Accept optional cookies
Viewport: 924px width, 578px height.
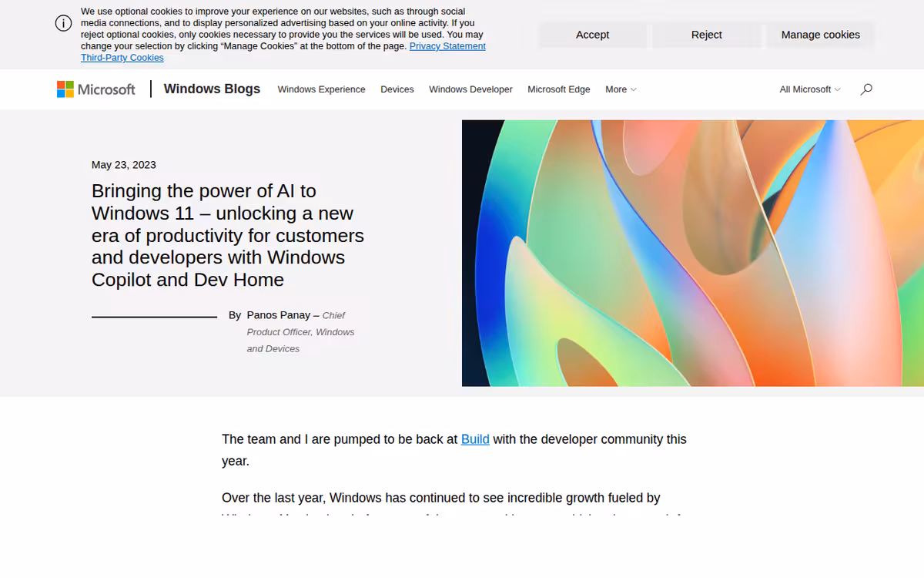592,35
